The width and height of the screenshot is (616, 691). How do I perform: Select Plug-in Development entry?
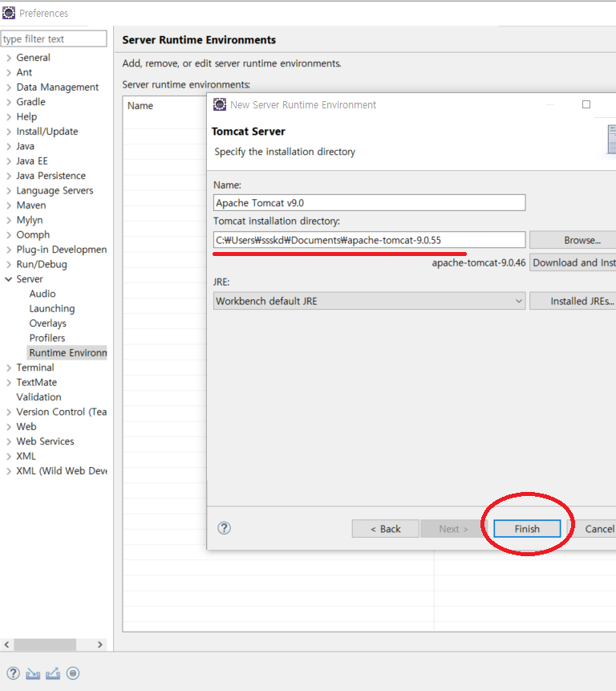[61, 250]
